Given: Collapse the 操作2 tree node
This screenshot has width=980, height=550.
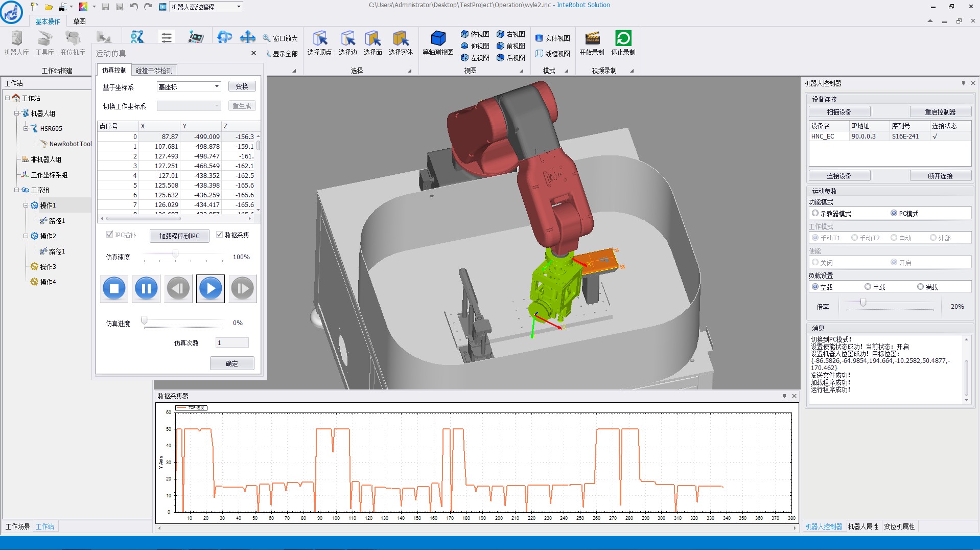Looking at the screenshot, I should tap(26, 236).
